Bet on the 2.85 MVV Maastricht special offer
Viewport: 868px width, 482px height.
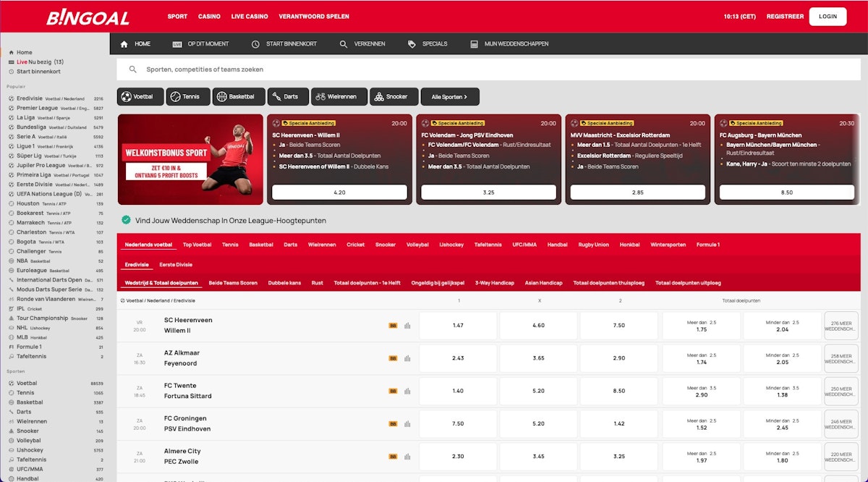[637, 193]
